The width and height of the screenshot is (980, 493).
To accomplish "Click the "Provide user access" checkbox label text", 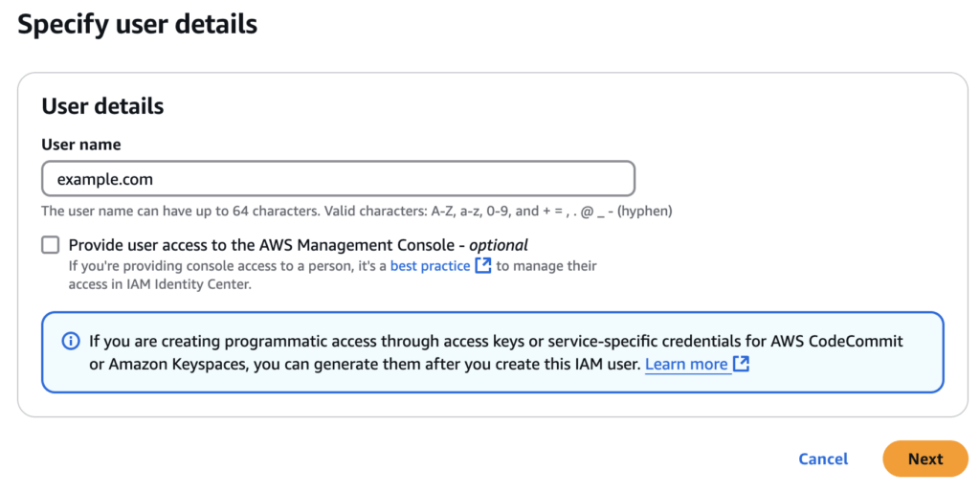I will 258,245.
